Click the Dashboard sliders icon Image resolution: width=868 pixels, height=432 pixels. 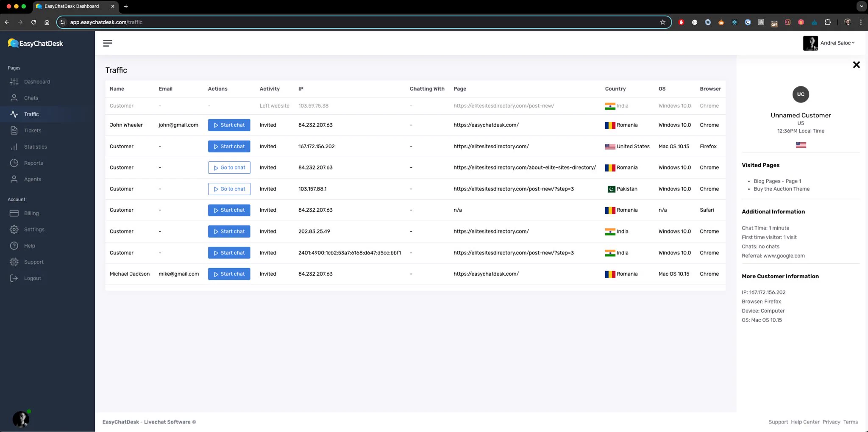click(14, 82)
